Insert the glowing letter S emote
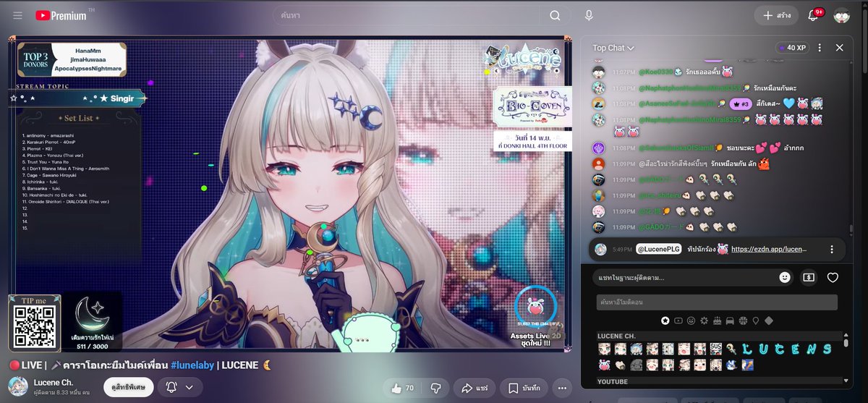868x403 pixels. click(x=827, y=349)
